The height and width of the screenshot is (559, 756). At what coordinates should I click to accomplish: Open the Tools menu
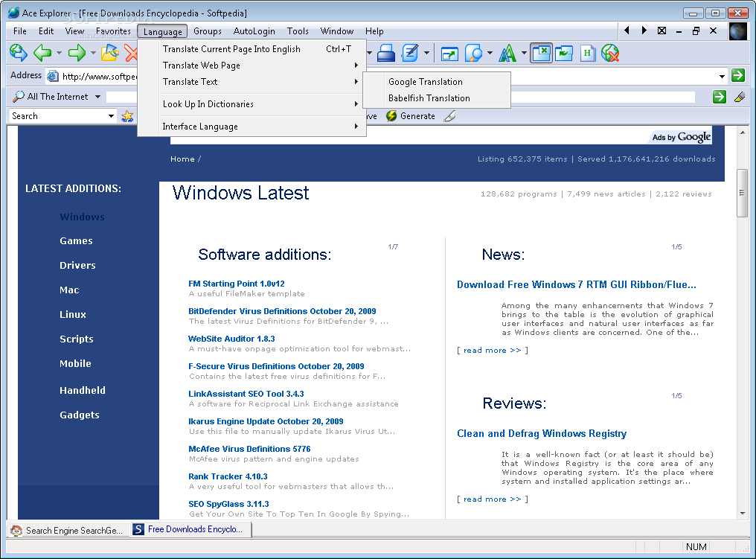click(x=298, y=31)
